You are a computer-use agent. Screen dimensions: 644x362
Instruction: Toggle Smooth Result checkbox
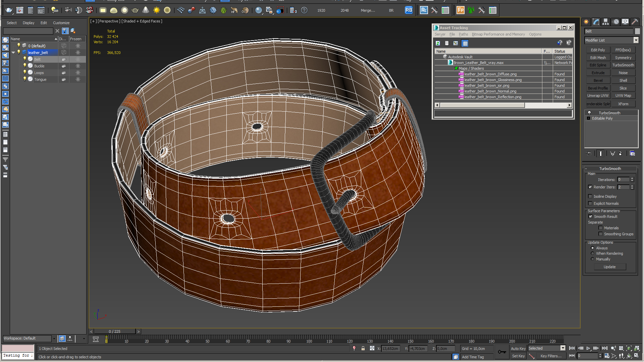click(591, 217)
